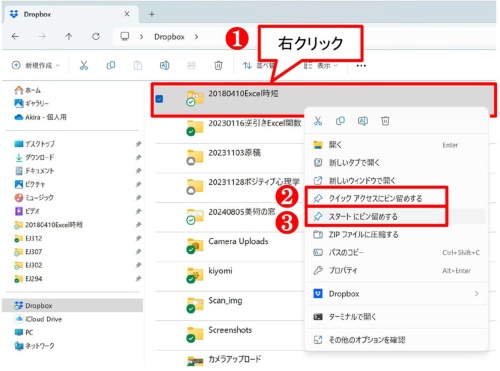The height and width of the screenshot is (371, 500).
Task: Close the Dropbox tab
Action: pos(127,14)
